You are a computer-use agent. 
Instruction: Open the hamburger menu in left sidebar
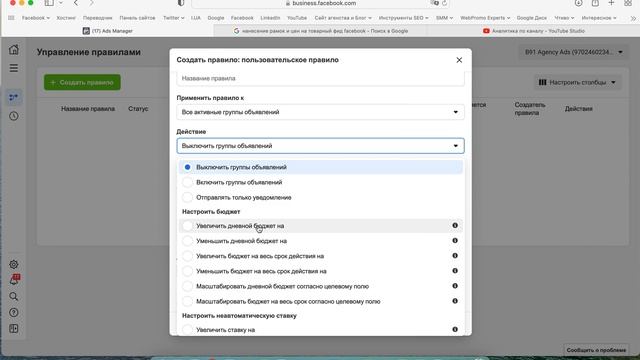click(14, 68)
